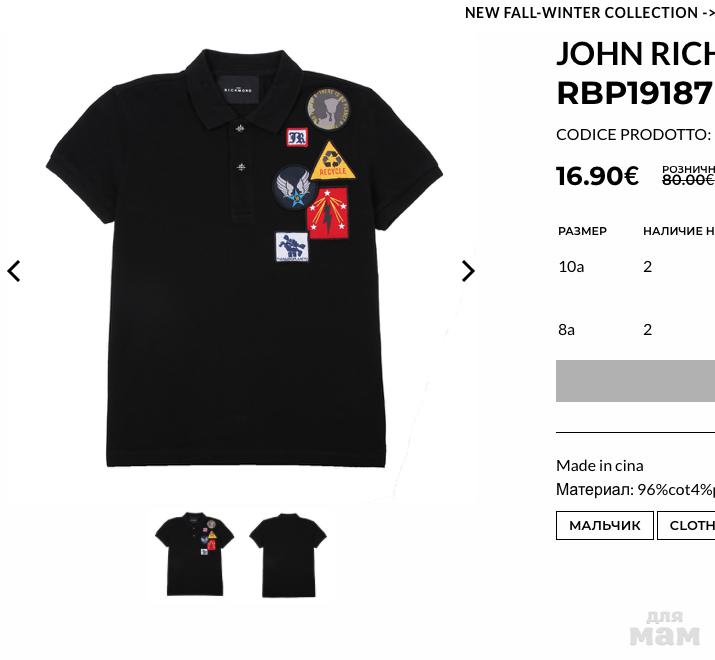
Task: Click the red lightning bolt patch on the polo
Action: pos(328,213)
